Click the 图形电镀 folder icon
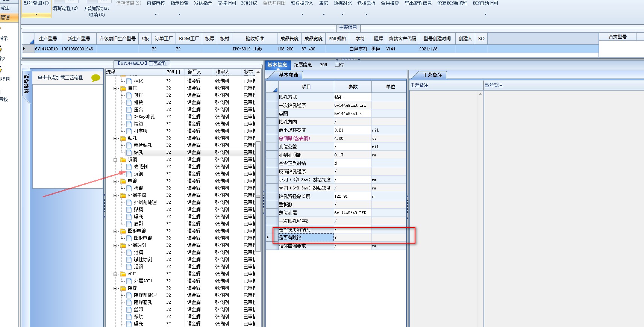 pos(123,231)
